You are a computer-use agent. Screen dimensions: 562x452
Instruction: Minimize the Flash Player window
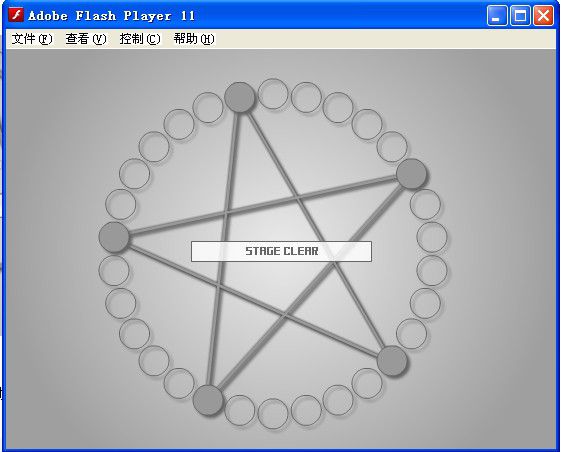[497, 15]
